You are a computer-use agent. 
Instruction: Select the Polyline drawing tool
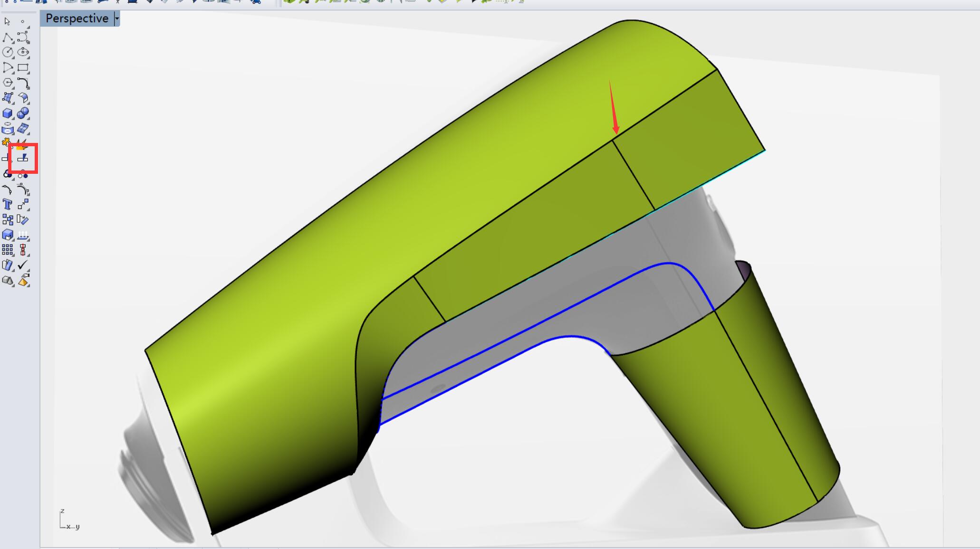7,37
